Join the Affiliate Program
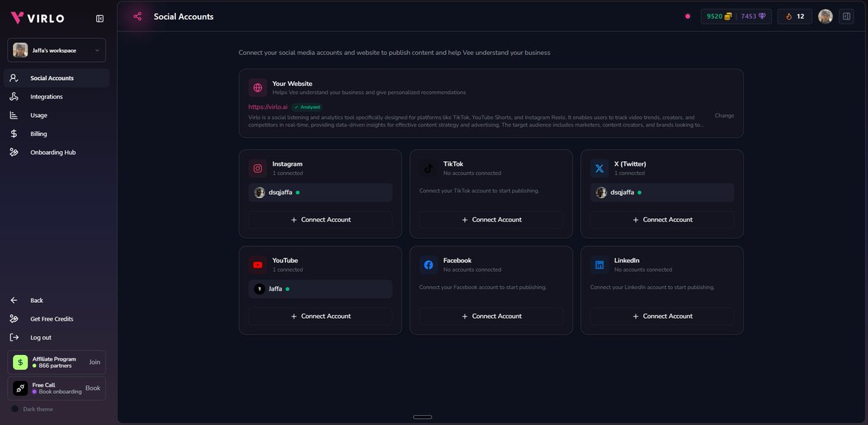 click(95, 362)
